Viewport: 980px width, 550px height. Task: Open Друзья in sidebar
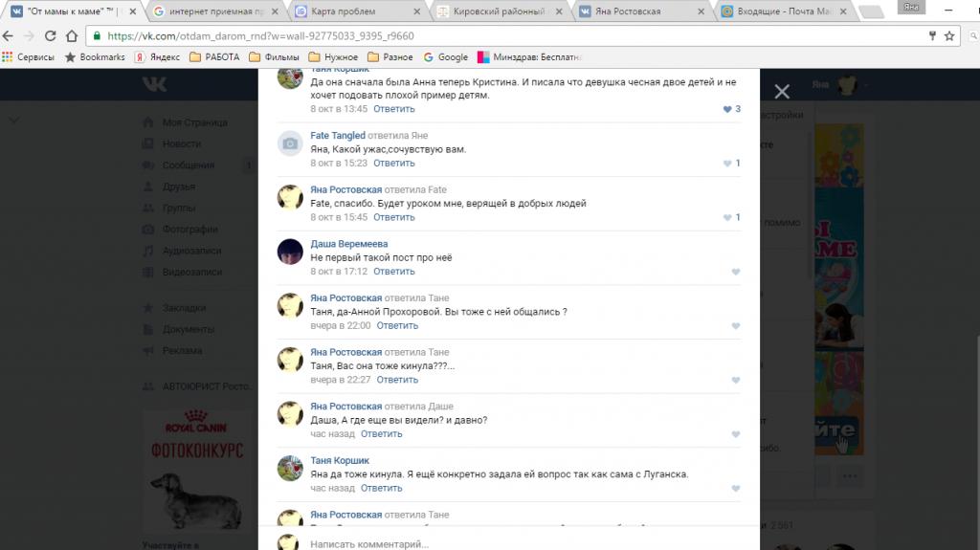[168, 187]
